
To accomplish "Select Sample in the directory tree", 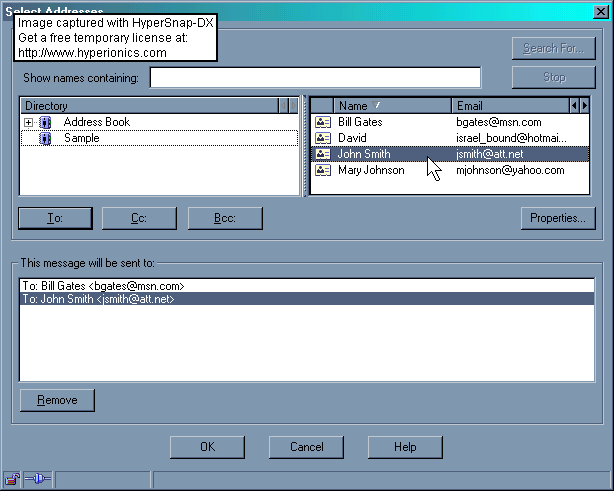I will [81, 138].
